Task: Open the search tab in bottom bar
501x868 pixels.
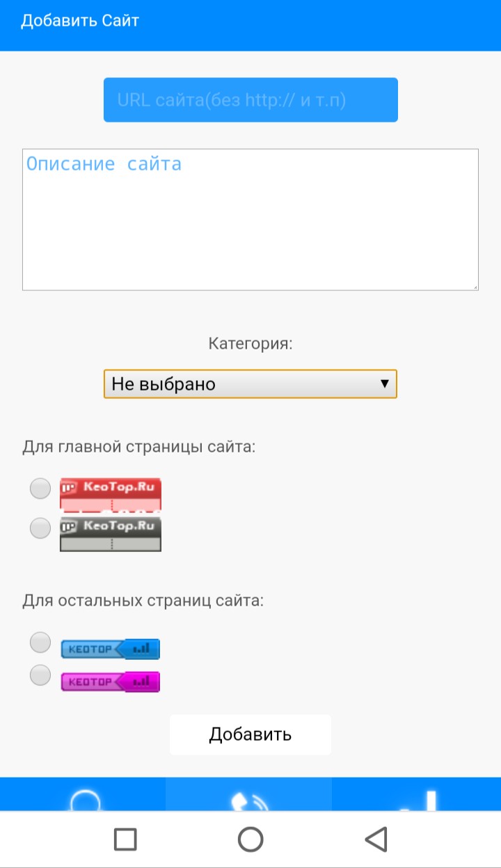Action: 82,797
